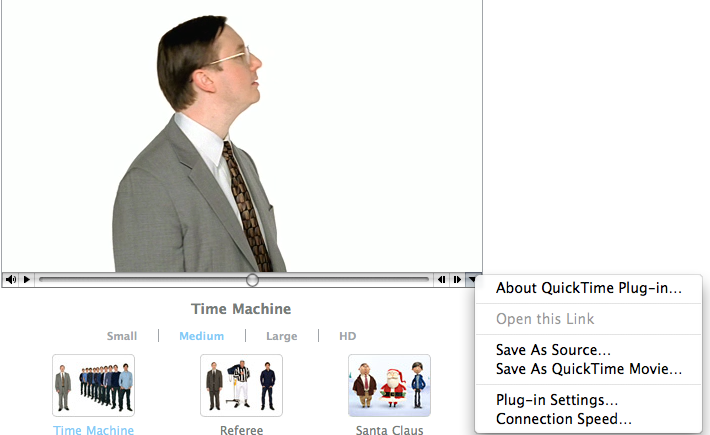Play the Time Machine video
This screenshot has width=710, height=435.
tap(27, 280)
